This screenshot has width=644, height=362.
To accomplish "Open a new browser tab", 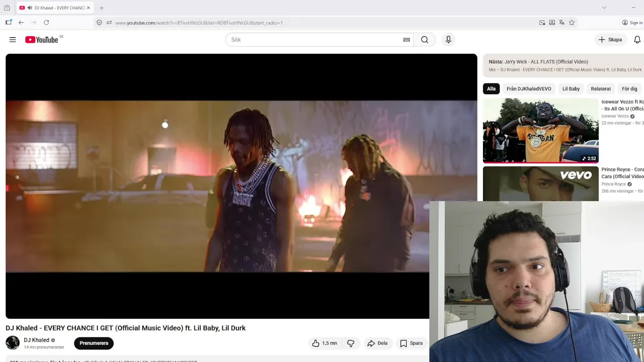I will click(x=102, y=8).
